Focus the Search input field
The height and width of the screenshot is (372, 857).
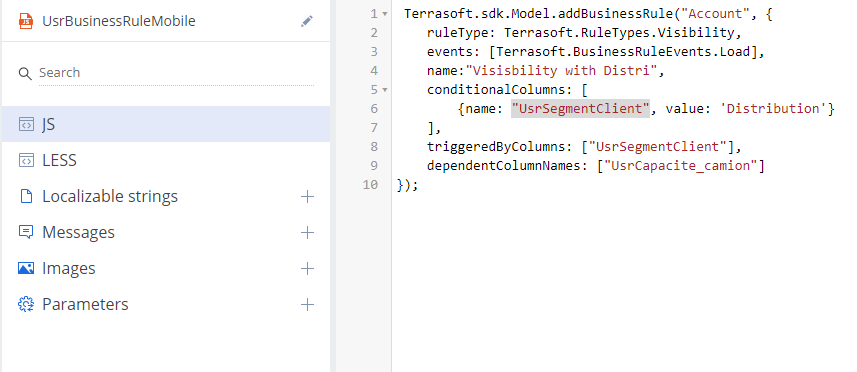(176, 73)
